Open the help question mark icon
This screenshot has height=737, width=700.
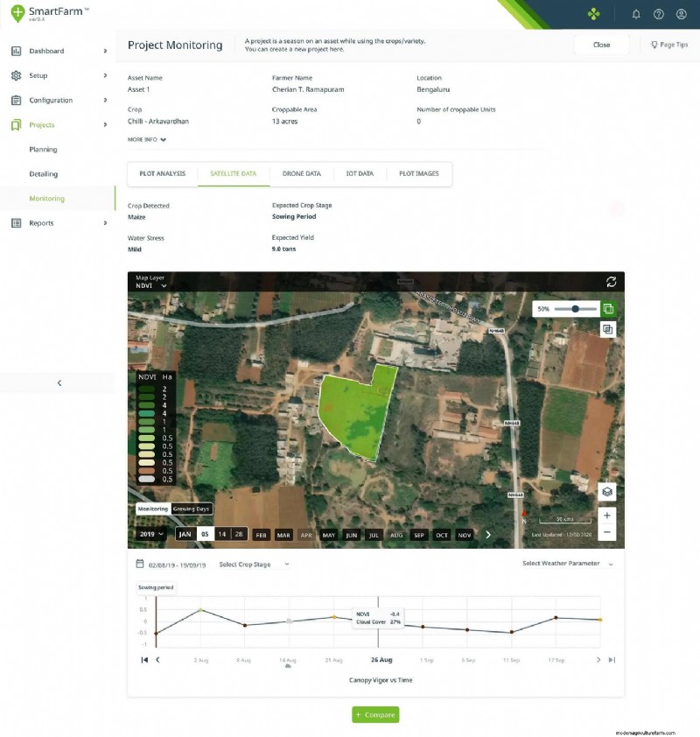click(659, 14)
